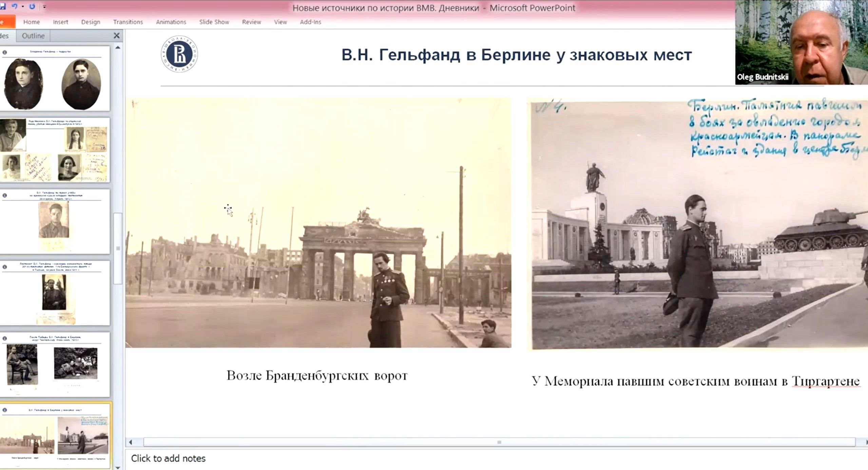Open the Transitions ribbon tab
The width and height of the screenshot is (868, 470).
128,22
